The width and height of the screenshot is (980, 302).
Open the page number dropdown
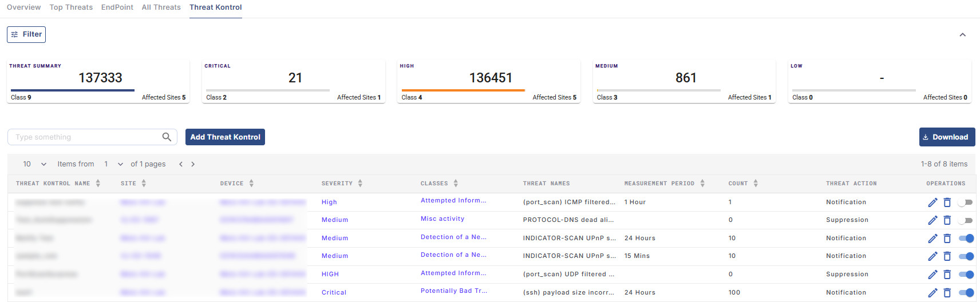[x=113, y=164]
